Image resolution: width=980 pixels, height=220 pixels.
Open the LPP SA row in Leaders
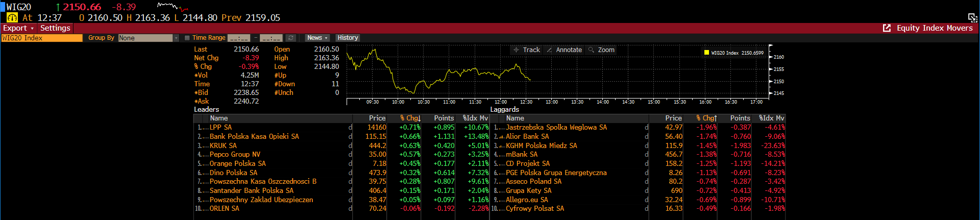pos(220,127)
